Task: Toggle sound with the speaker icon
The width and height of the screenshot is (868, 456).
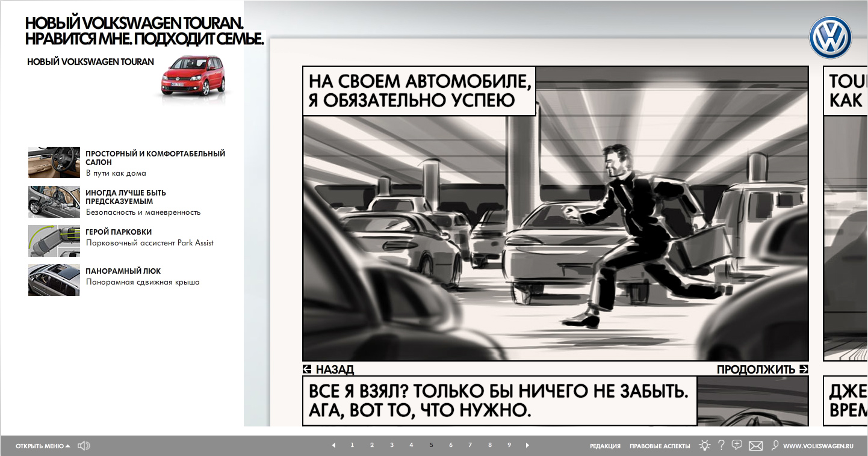Action: [x=84, y=446]
